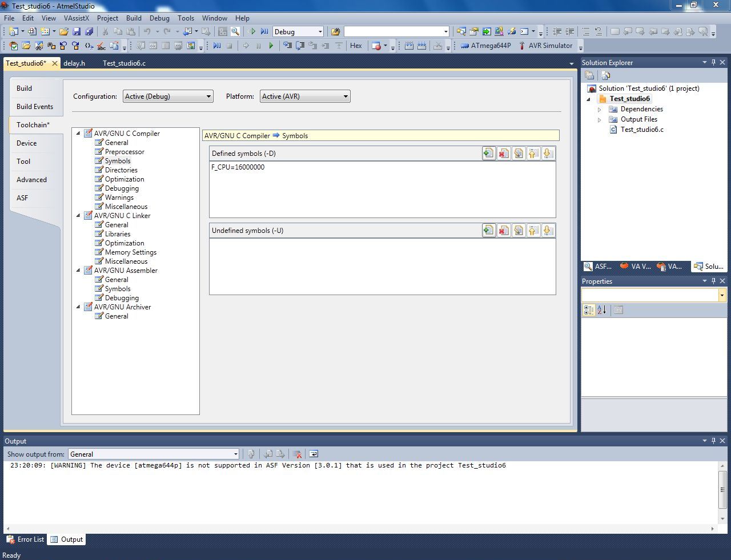Close the Test_studio6 properties tab
Screen dimensions: 731x560
[55, 63]
